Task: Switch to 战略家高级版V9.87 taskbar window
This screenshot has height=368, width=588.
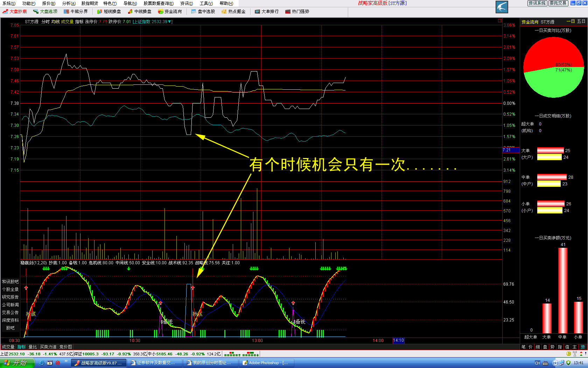Action: [98, 363]
